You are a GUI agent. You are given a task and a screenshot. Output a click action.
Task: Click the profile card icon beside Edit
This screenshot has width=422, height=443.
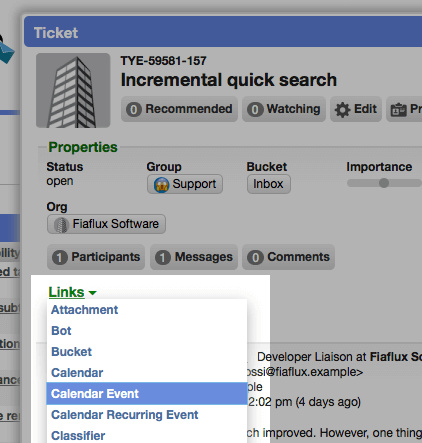click(398, 109)
